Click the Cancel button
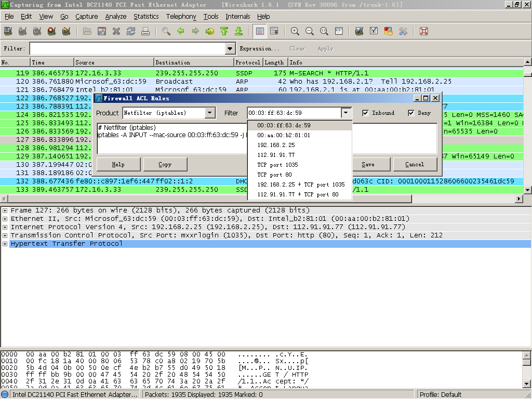Viewport: 532px width, 399px height. coord(415,165)
